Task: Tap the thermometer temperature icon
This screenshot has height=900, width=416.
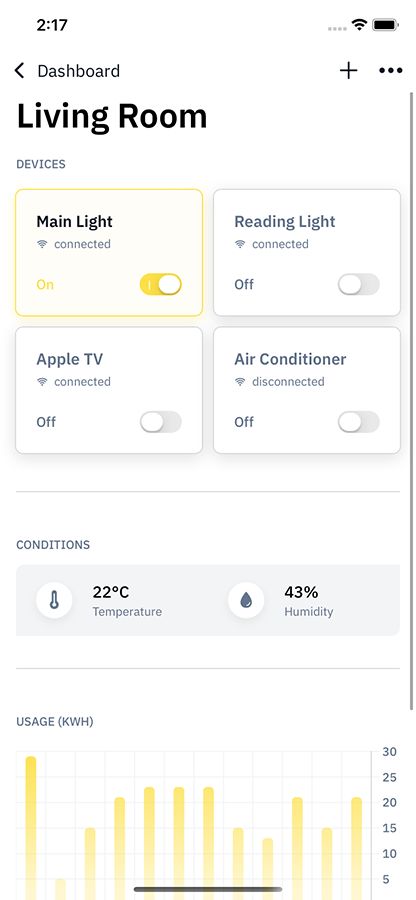Action: click(55, 600)
